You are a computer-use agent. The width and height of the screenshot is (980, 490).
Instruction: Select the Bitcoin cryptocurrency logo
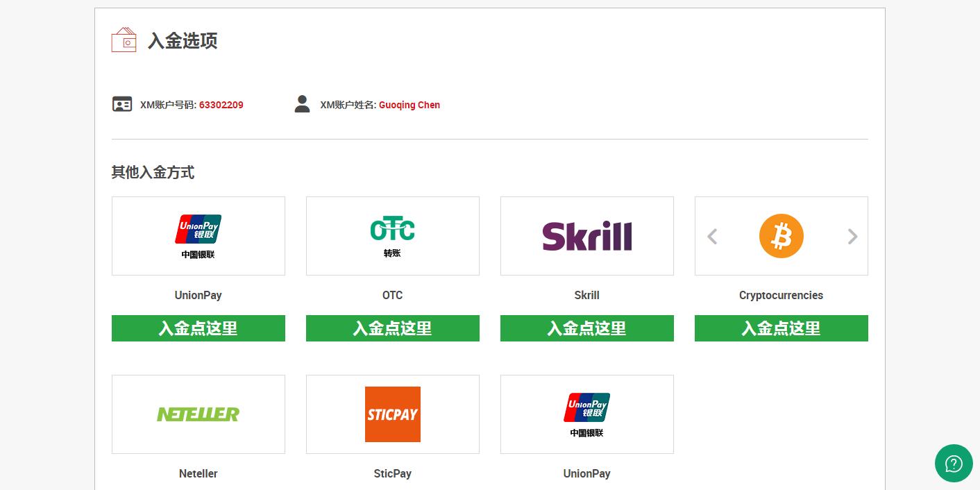(782, 236)
